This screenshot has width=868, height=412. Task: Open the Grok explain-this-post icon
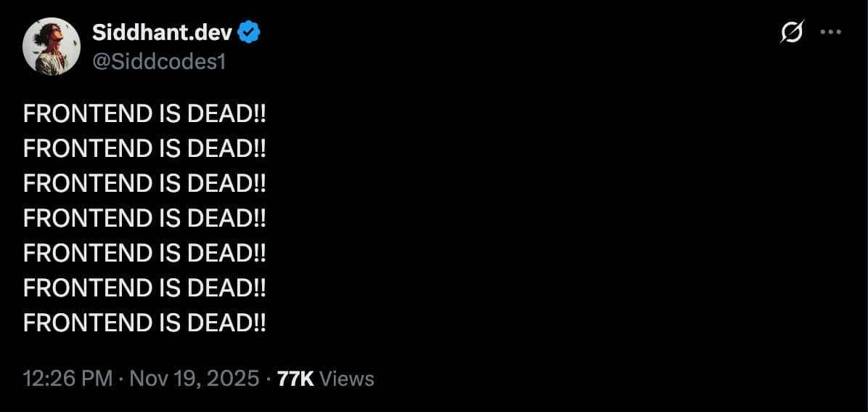(792, 33)
